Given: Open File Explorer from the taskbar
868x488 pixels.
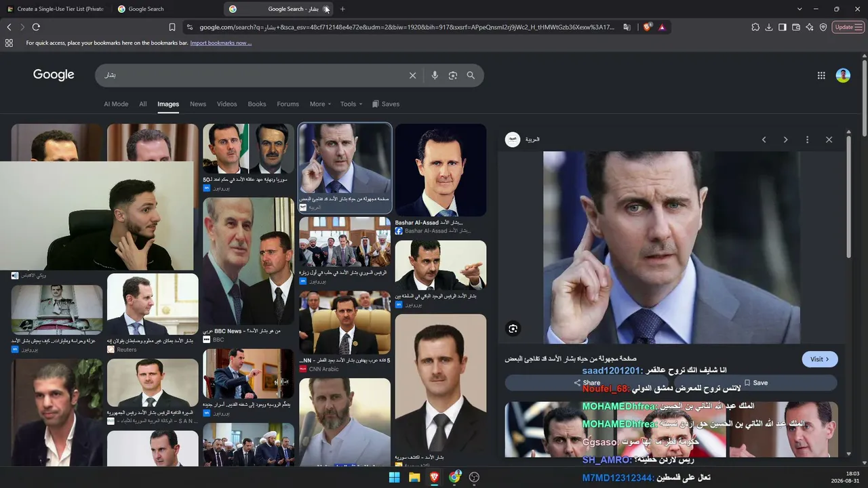Looking at the screenshot, I should point(414,477).
